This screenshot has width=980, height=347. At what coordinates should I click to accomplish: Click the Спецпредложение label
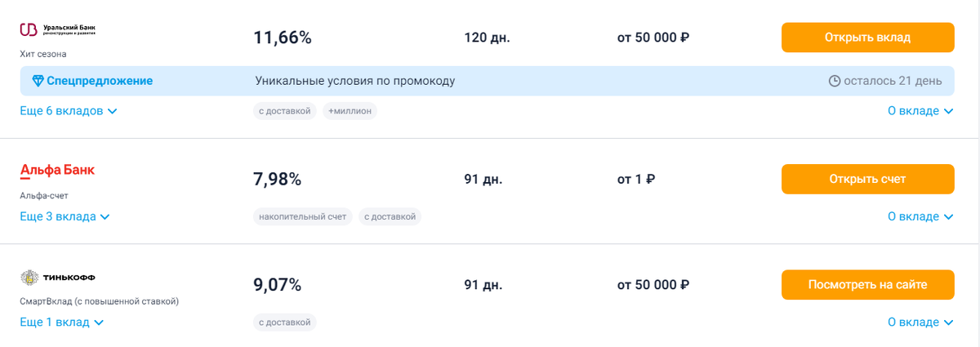(x=100, y=81)
